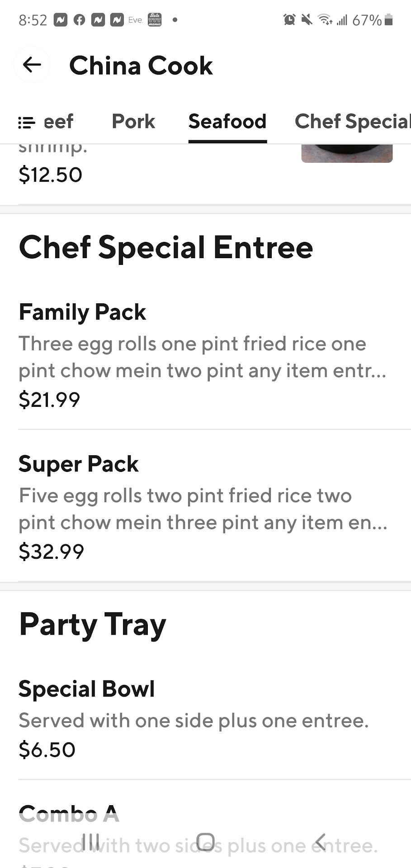Tap the shrimp dish photo thumbnail
The image size is (411, 868).
(x=347, y=153)
